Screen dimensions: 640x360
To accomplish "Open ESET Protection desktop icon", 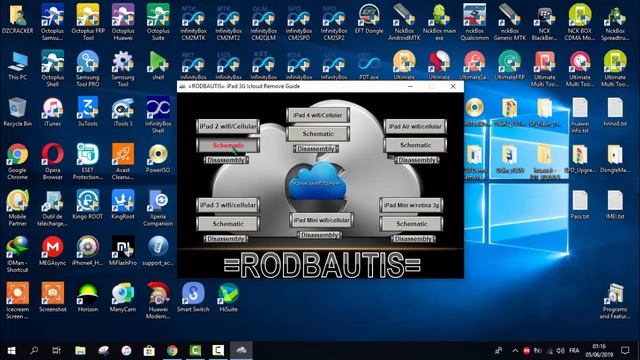I will pos(88,161).
